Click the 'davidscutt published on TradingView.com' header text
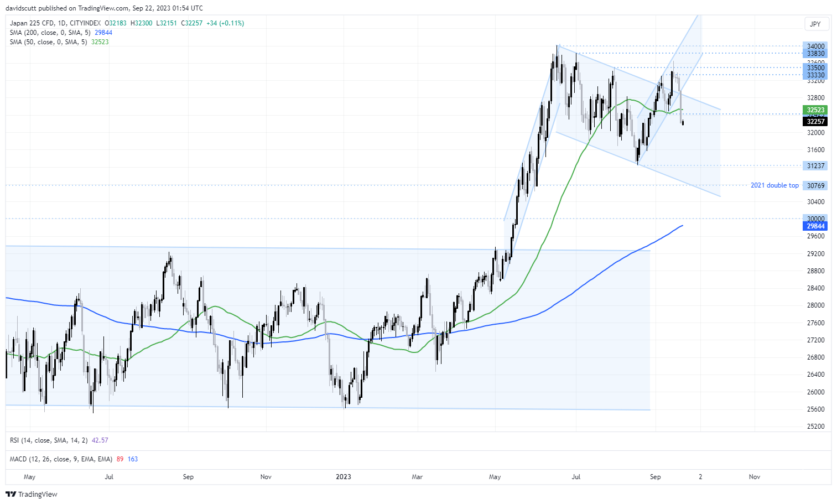 tap(67, 8)
